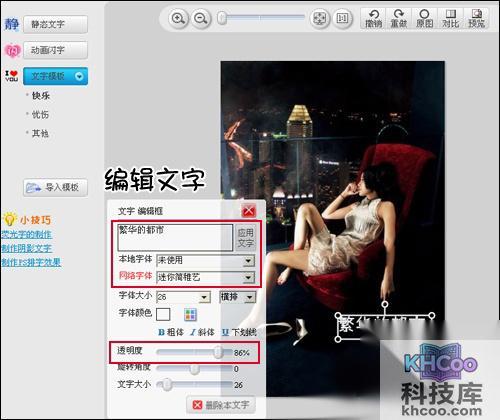Click the zoom in magnifier icon
Viewport: 500px width, 420px height.
tap(178, 18)
